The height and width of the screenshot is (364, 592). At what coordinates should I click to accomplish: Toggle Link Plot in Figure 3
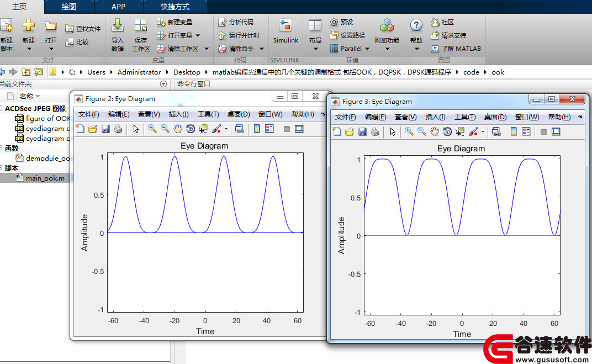pyautogui.click(x=496, y=132)
